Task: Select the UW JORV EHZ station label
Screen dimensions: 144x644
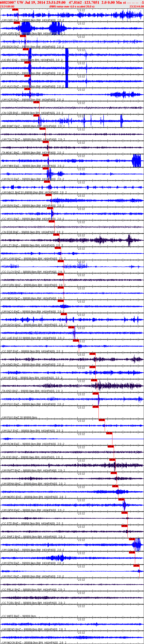Action: pos(34,34)
